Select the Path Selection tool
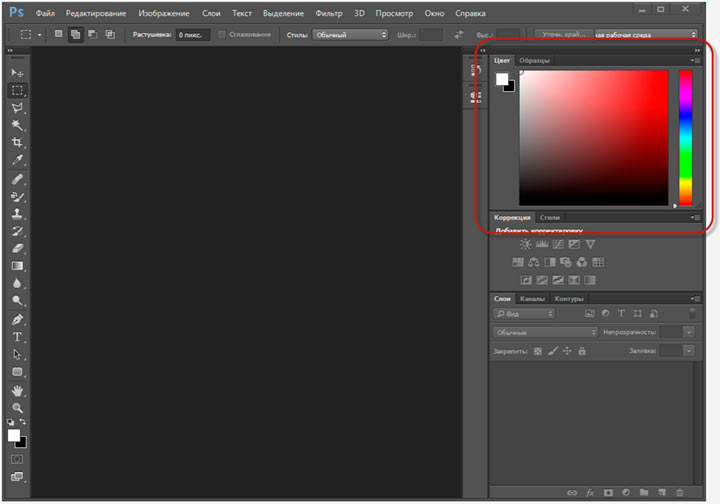The image size is (720, 504). tap(17, 354)
